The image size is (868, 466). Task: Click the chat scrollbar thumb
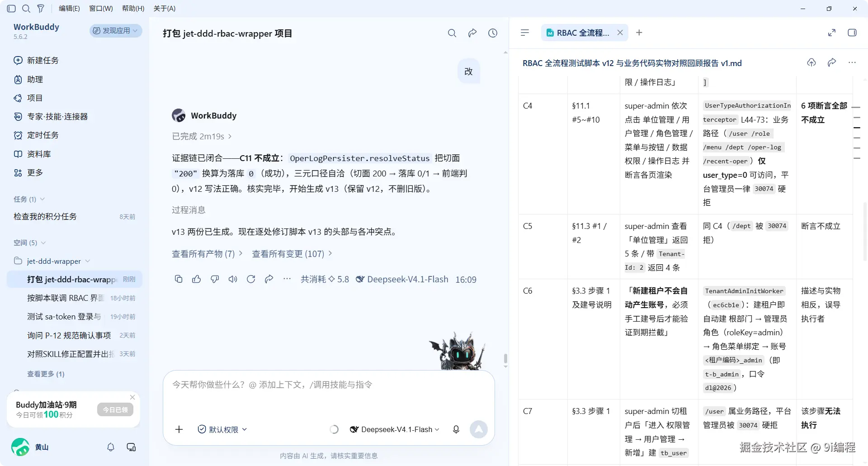coord(505,358)
